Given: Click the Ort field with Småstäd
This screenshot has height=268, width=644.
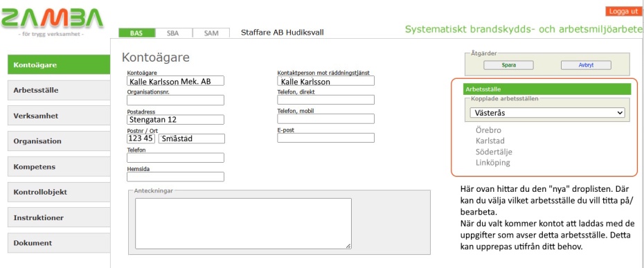Looking at the screenshot, I should pos(192,139).
